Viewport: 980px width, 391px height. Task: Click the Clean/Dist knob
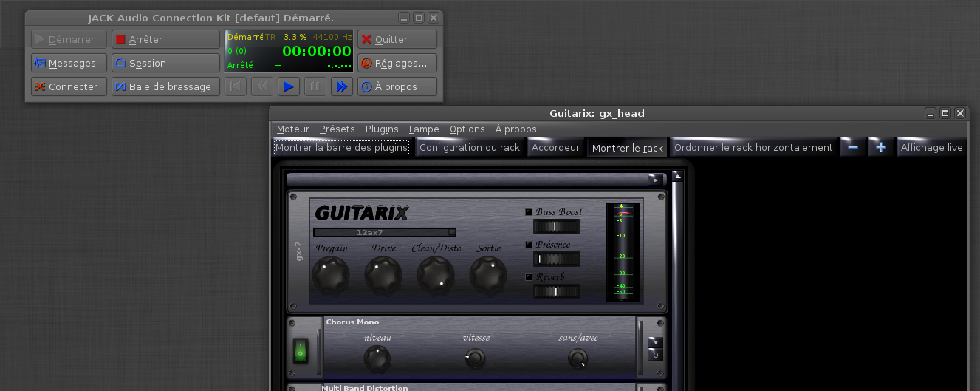[x=436, y=275]
